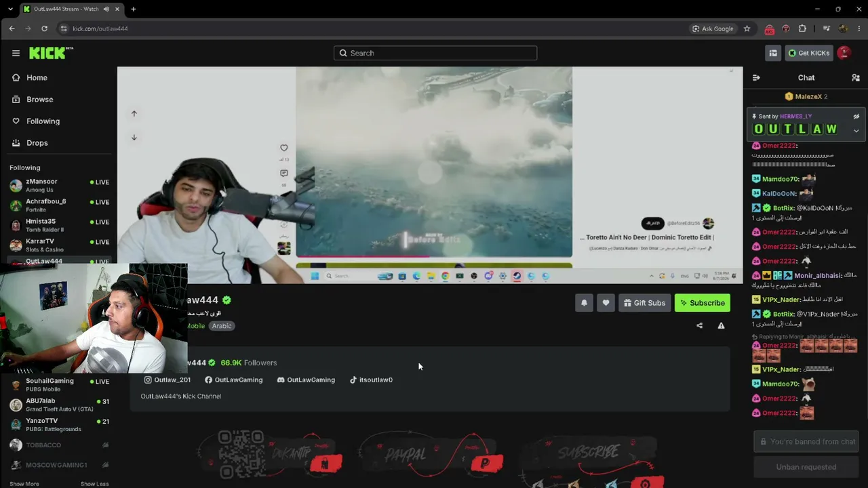This screenshot has height=488, width=868.
Task: Open the browser media control icon
Action: 826,28
